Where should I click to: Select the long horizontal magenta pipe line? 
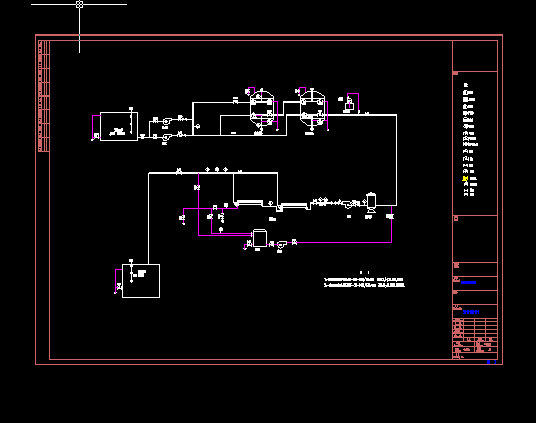[343, 242]
